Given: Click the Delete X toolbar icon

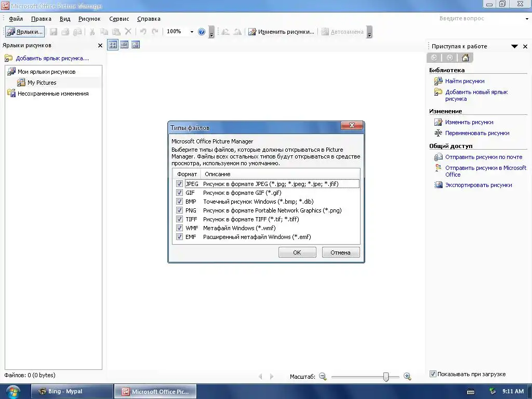Looking at the screenshot, I should [x=128, y=32].
